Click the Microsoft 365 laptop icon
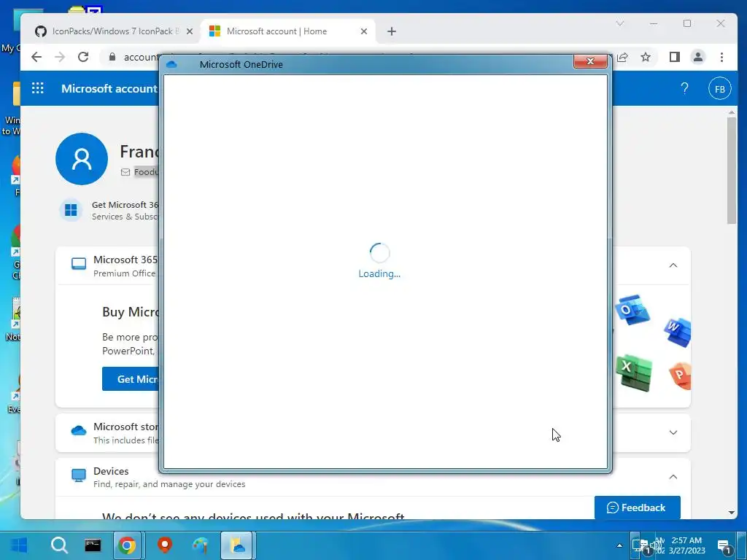 pos(79,264)
